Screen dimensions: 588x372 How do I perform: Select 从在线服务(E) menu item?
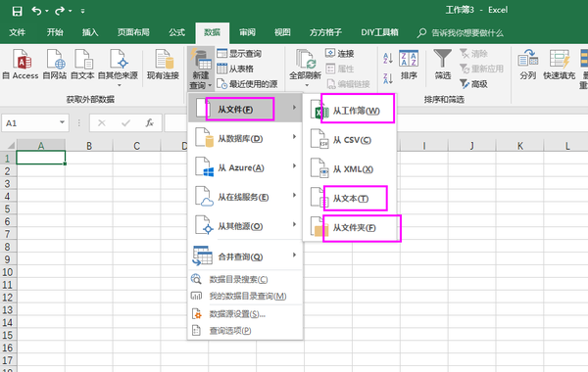point(245,197)
